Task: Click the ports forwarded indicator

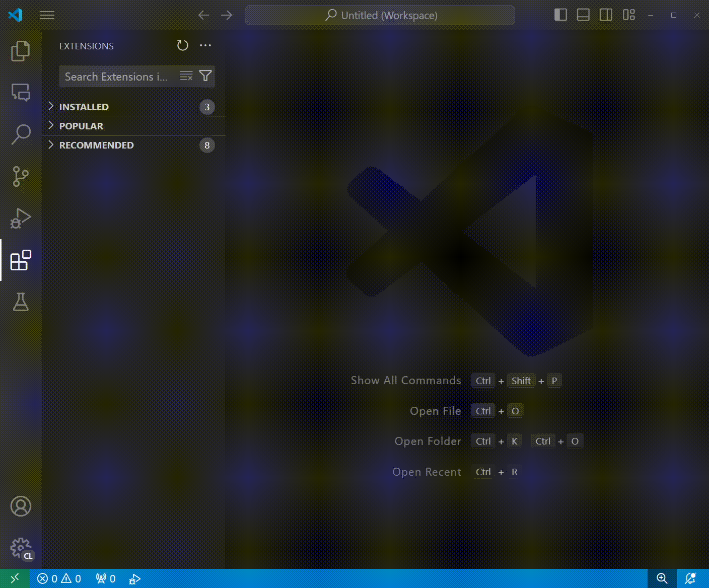Action: coord(106,578)
